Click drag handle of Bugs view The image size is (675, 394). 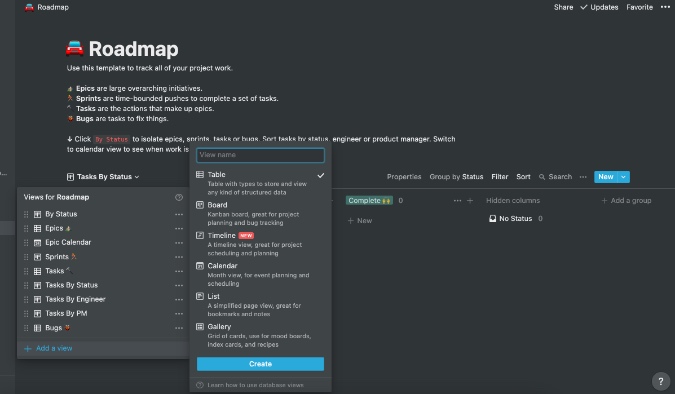click(x=26, y=328)
